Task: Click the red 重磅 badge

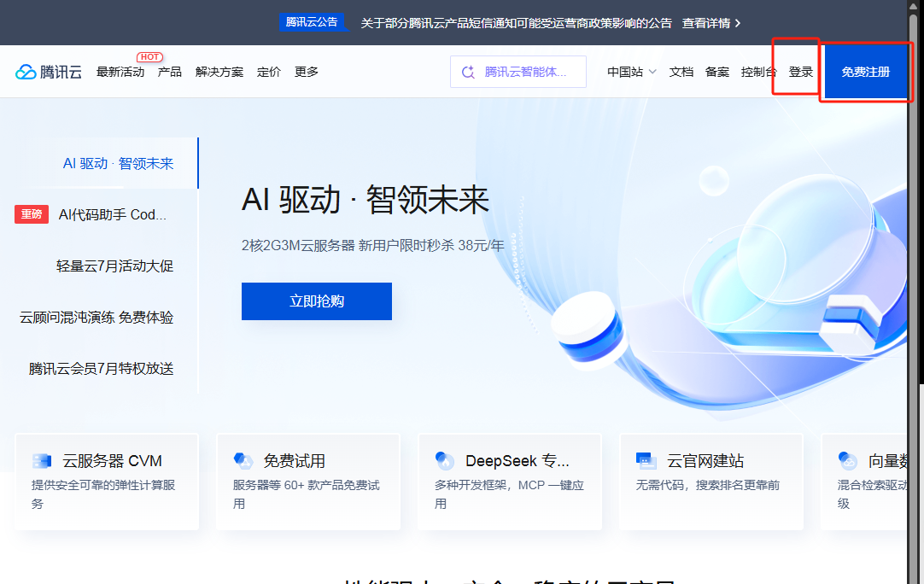Action: pos(32,214)
